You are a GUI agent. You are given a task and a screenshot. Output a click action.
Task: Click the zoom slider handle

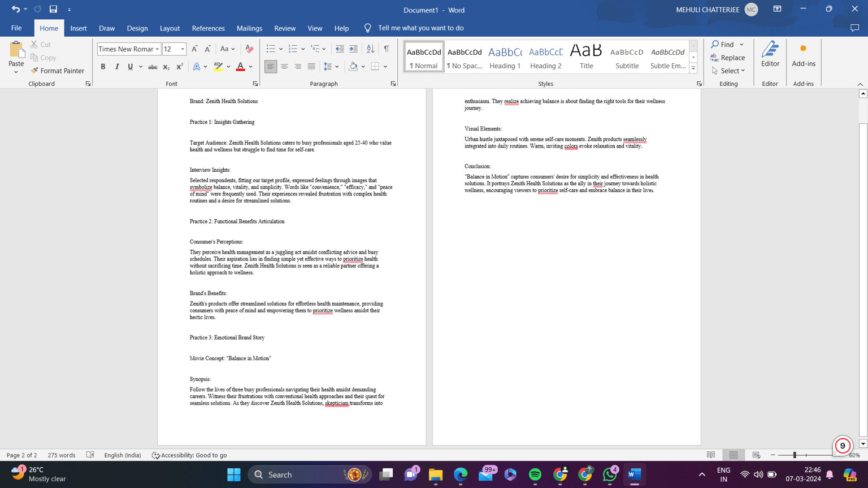click(795, 455)
